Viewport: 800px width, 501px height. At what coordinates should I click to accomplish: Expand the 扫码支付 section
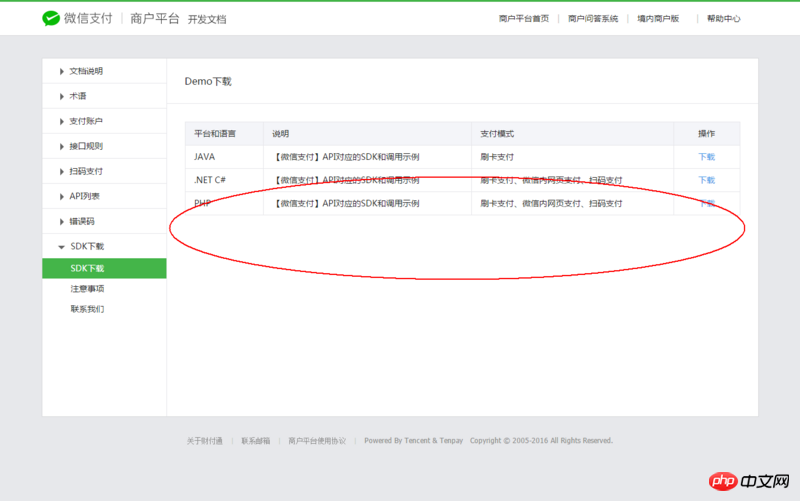point(85,171)
